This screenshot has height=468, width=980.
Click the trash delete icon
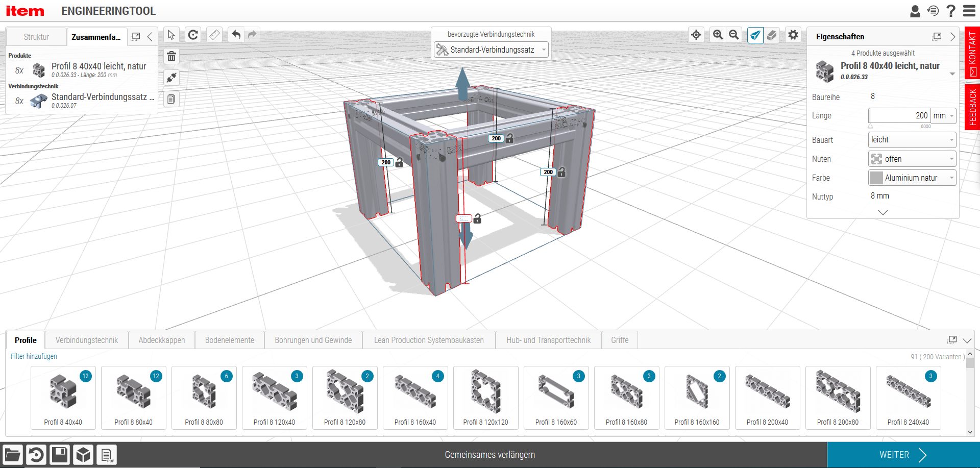171,57
